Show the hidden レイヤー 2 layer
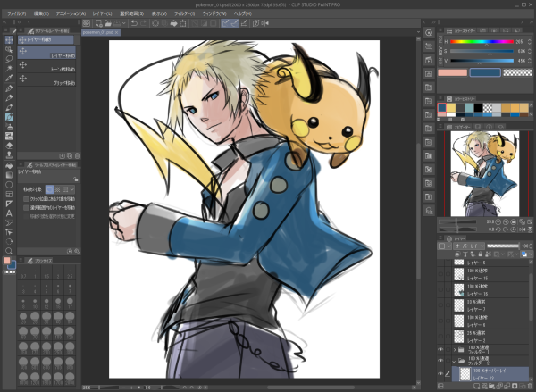 440,337
